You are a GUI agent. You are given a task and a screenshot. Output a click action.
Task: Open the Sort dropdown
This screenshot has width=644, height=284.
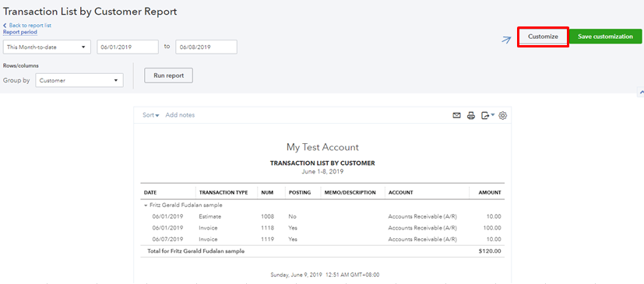point(151,115)
